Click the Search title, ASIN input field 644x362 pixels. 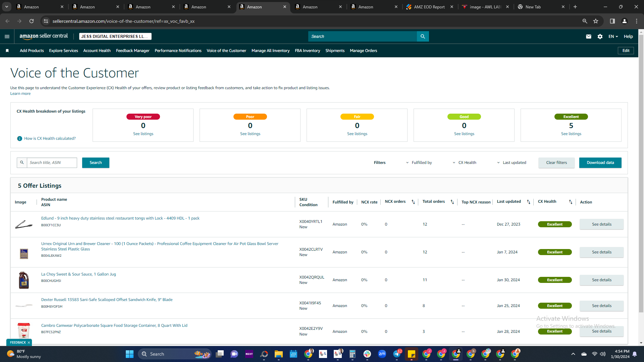click(x=52, y=163)
